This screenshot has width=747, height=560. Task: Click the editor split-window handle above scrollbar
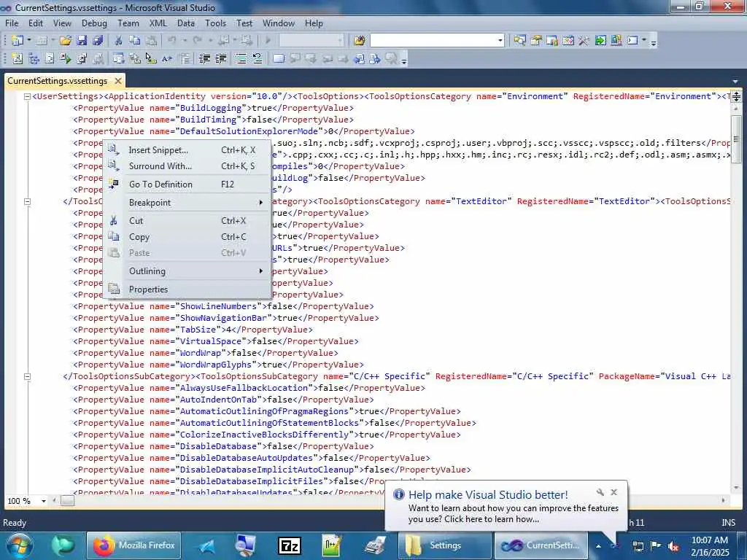736,97
